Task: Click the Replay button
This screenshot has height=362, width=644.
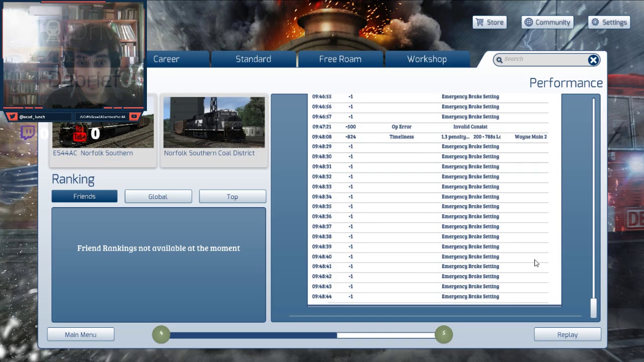Action: point(568,334)
